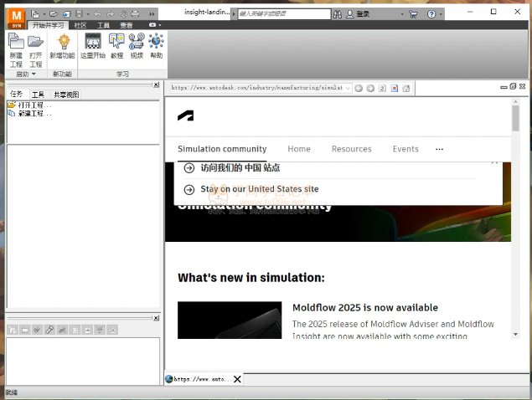This screenshot has height=400, width=532.
Task: Open 'Moldflow 2025 is now available' link
Action: click(x=364, y=307)
